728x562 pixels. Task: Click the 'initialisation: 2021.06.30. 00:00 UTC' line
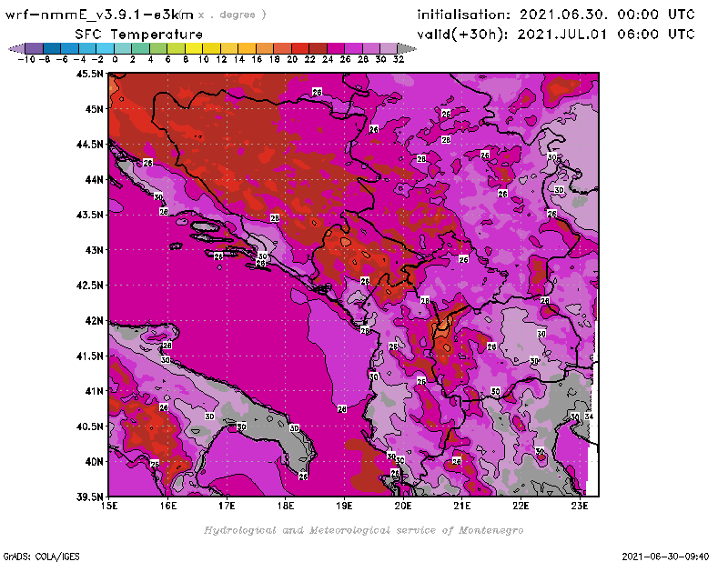pos(556,15)
